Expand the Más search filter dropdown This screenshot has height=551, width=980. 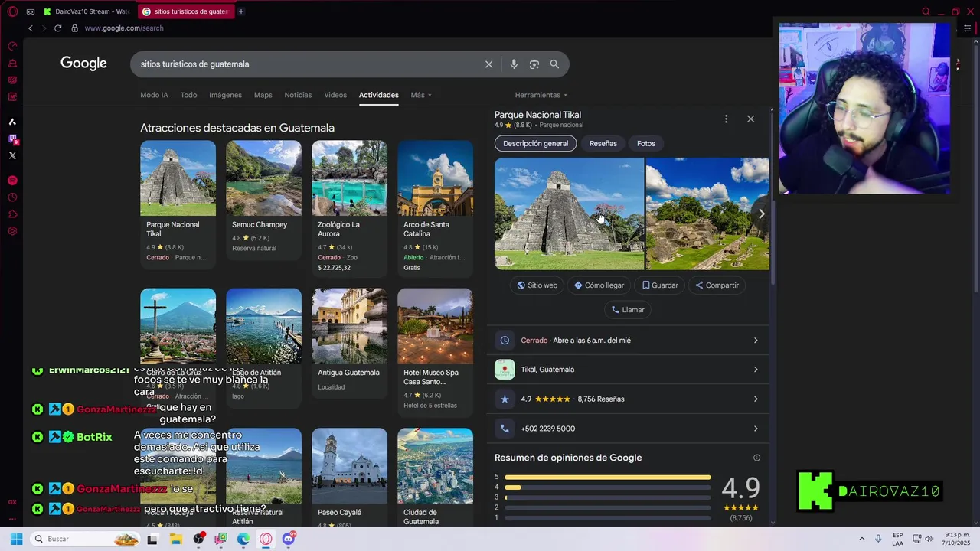tap(421, 95)
